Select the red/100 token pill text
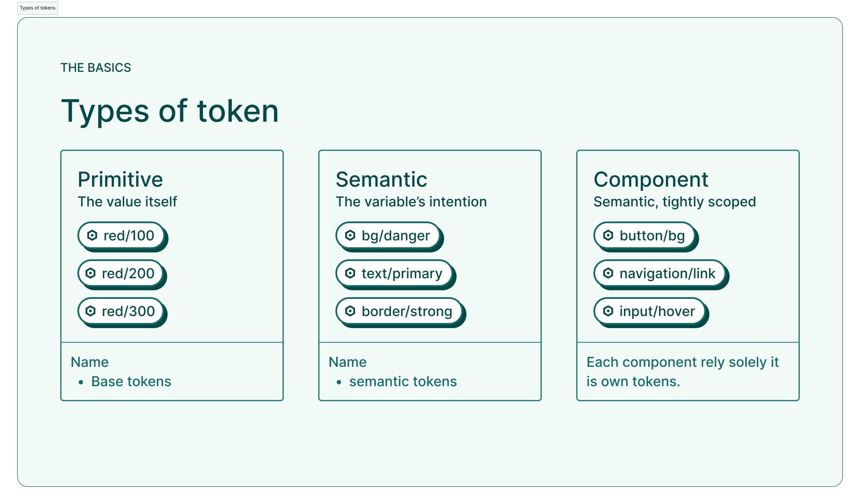This screenshot has width=860, height=504. (129, 236)
